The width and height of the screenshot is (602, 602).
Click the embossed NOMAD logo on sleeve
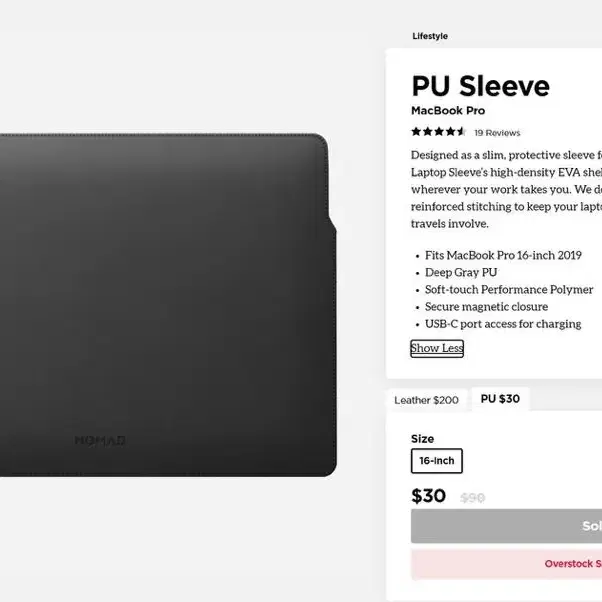pos(100,440)
